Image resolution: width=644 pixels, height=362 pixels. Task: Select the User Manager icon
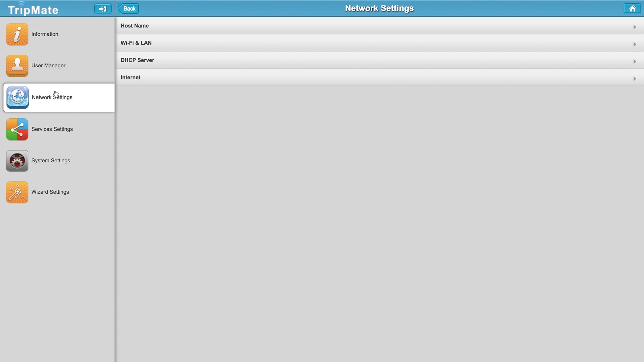[17, 66]
